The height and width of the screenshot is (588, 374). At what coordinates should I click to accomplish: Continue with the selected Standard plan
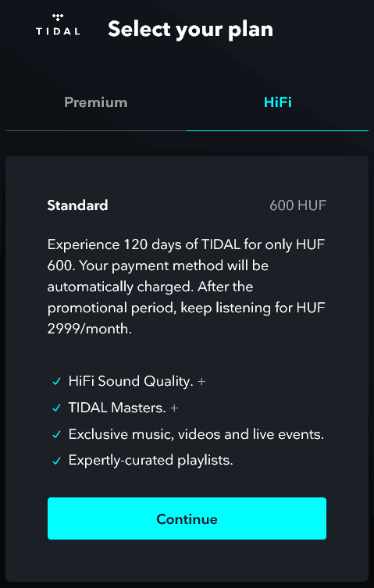[187, 519]
